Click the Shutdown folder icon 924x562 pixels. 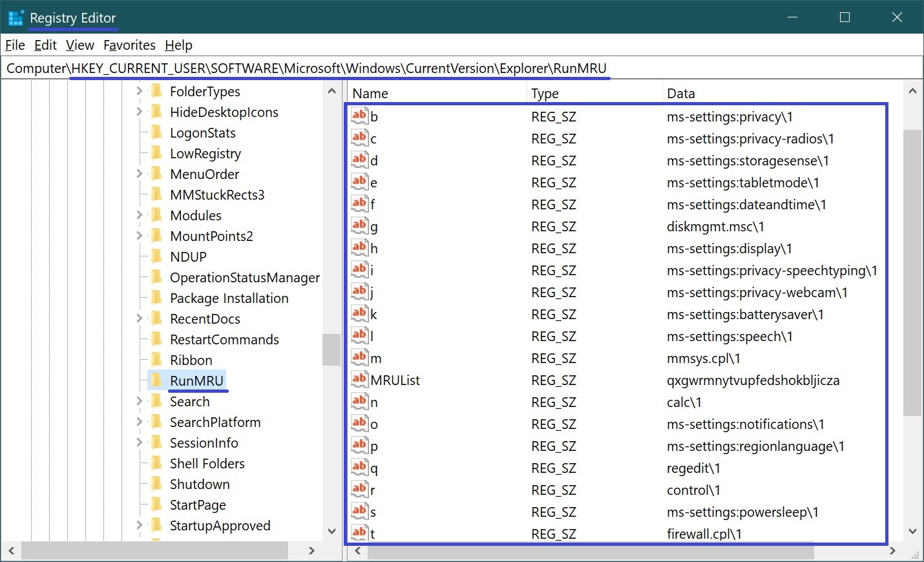156,484
